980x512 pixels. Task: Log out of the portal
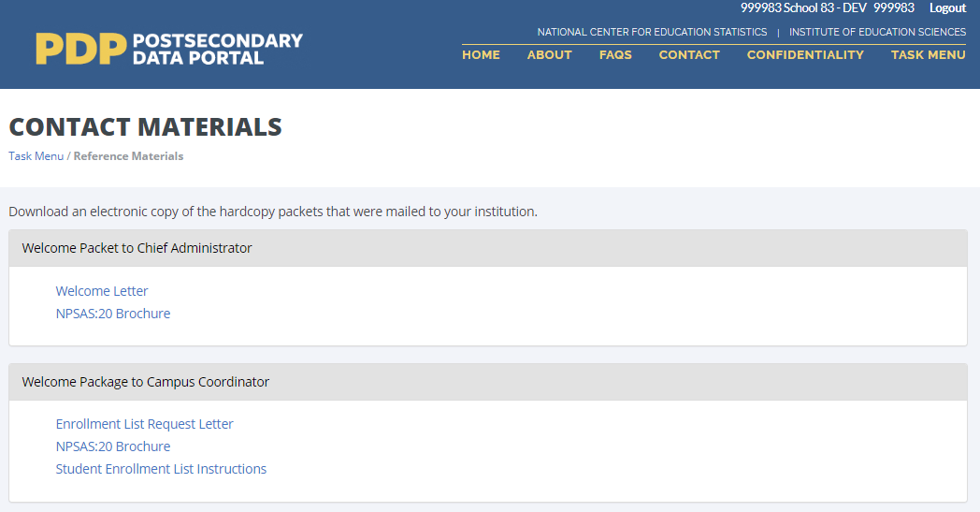pyautogui.click(x=947, y=8)
